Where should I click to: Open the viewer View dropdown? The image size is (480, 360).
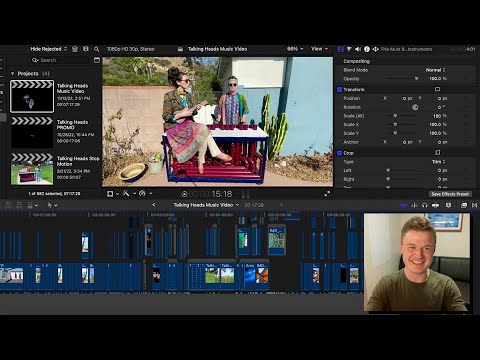pos(319,49)
